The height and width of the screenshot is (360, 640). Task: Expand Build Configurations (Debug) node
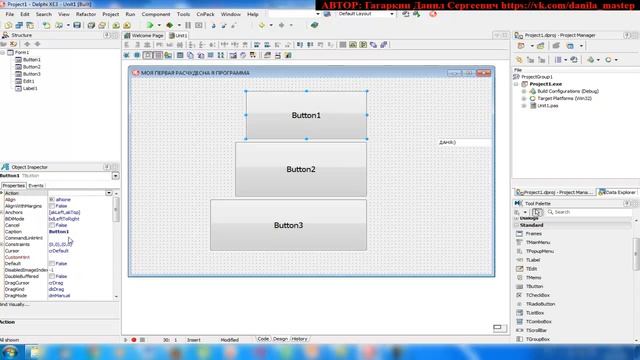point(524,91)
